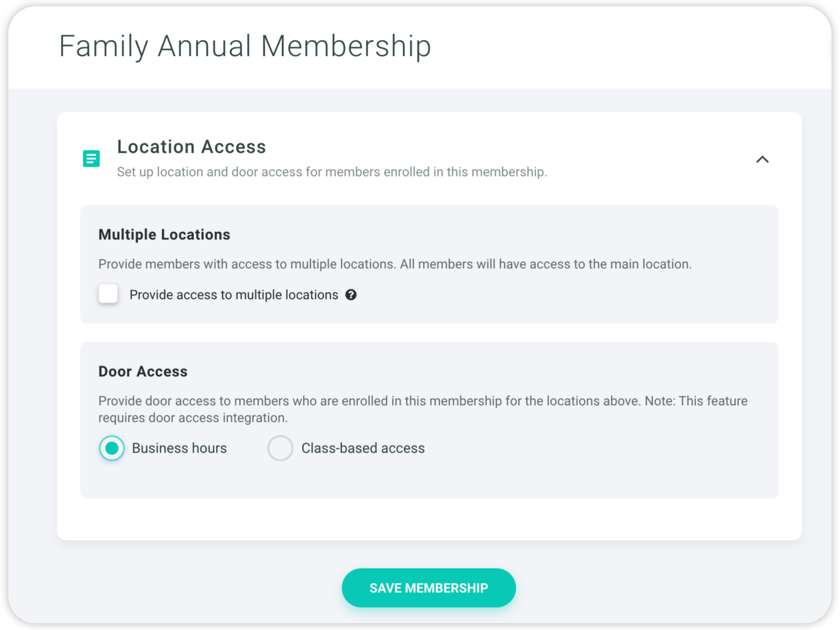Click the 'Class-based access' option label
840x630 pixels.
click(363, 448)
